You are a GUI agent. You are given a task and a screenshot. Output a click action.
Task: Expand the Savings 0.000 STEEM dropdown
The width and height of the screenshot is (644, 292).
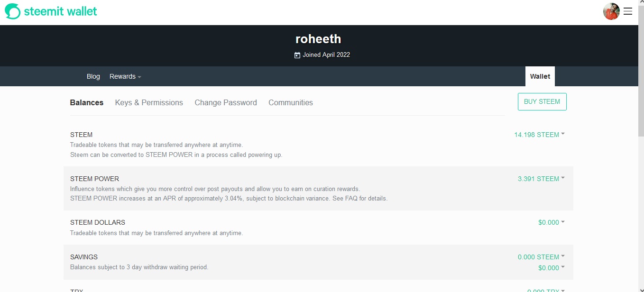pyautogui.click(x=541, y=257)
